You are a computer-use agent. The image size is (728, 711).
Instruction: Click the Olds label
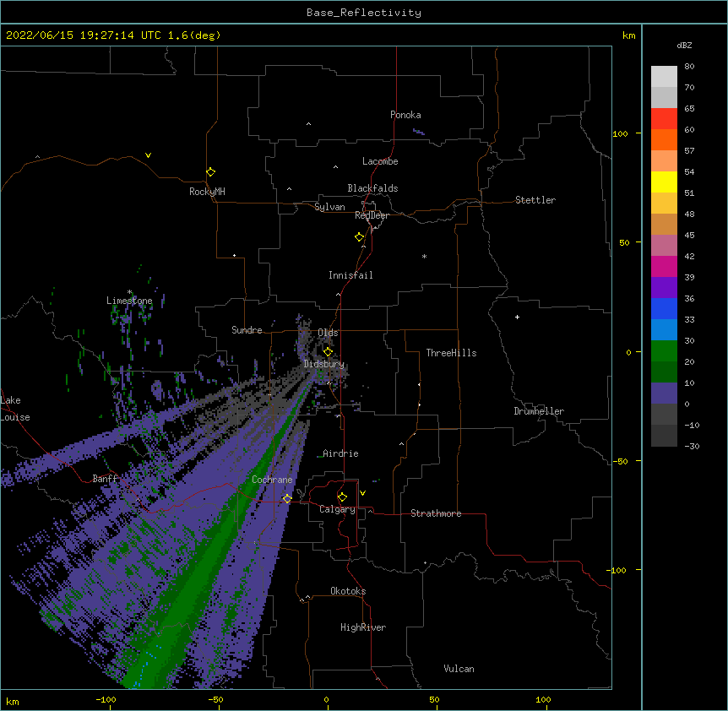click(x=328, y=333)
